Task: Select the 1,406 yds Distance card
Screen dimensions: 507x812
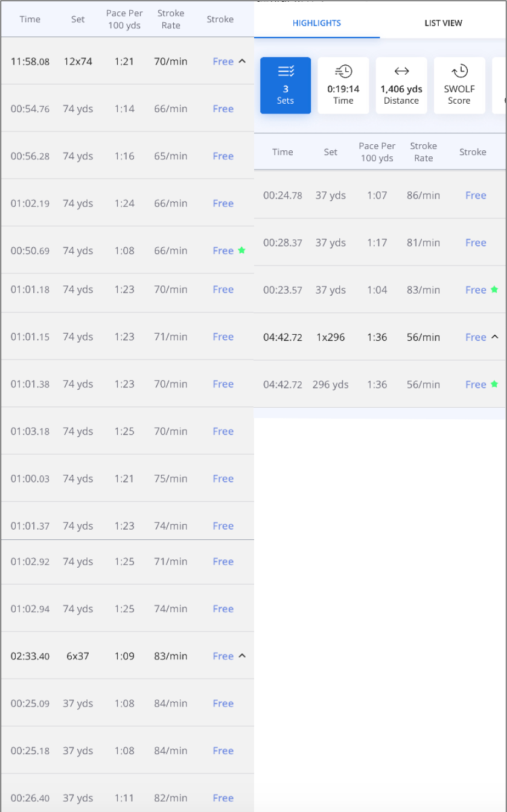Action: pos(401,86)
